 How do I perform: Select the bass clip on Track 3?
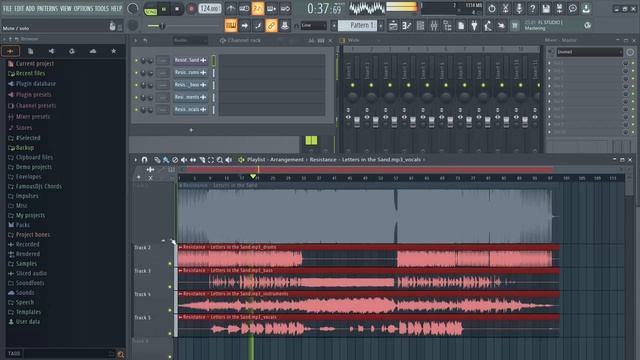coord(369,279)
